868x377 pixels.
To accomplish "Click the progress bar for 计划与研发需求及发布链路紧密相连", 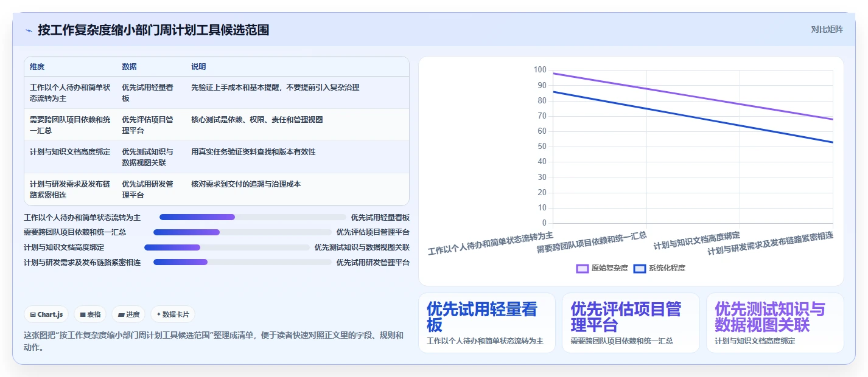I will click(x=242, y=262).
